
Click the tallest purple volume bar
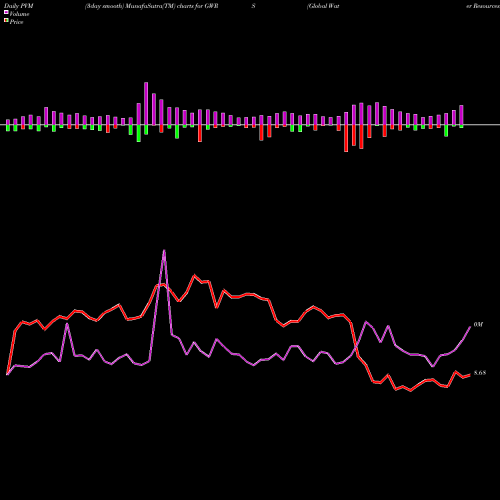146,104
